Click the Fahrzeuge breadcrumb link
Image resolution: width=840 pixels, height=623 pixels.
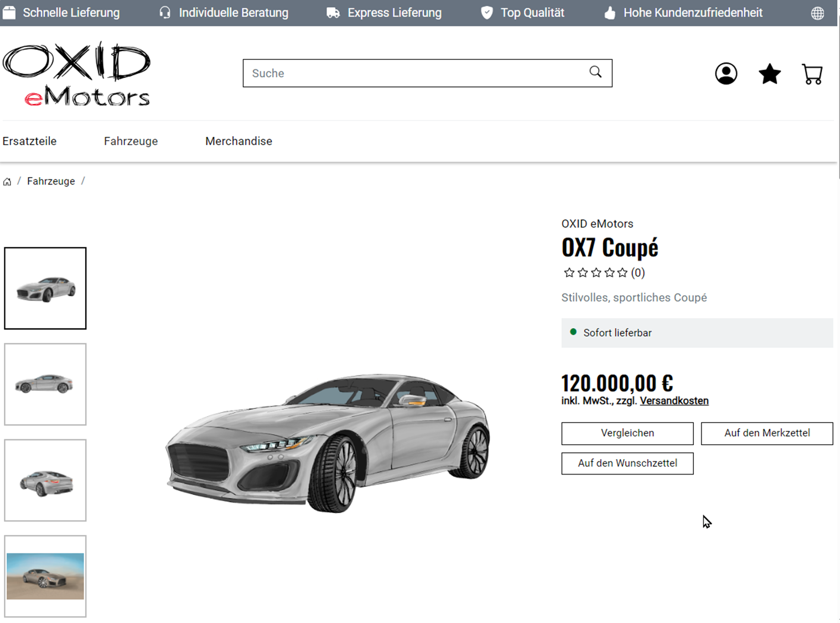point(51,182)
